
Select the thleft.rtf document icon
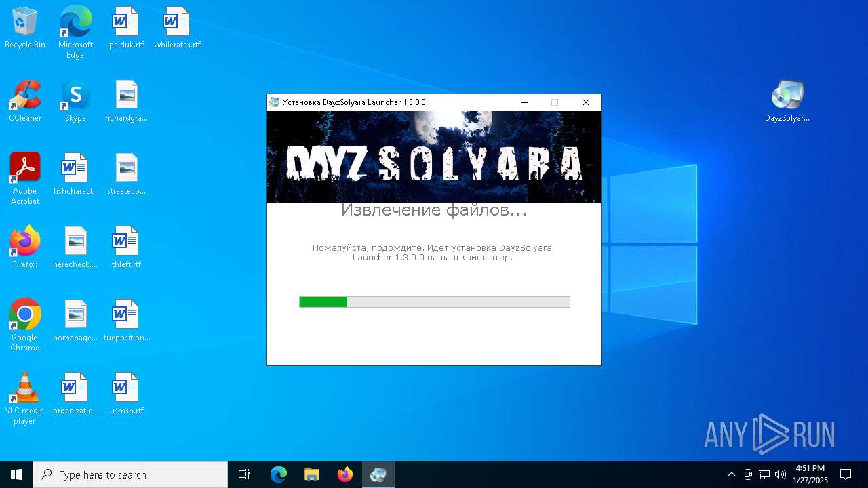[126, 248]
